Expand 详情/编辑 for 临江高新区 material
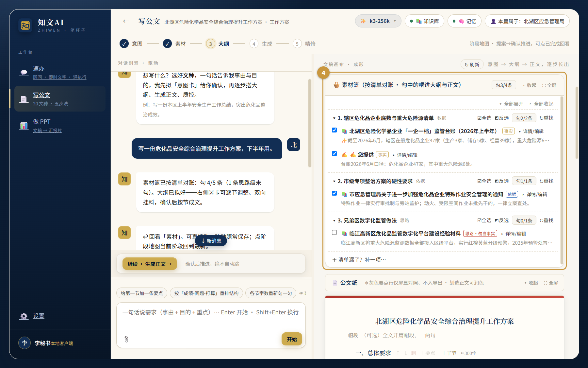The width and height of the screenshot is (588, 368). click(x=514, y=234)
